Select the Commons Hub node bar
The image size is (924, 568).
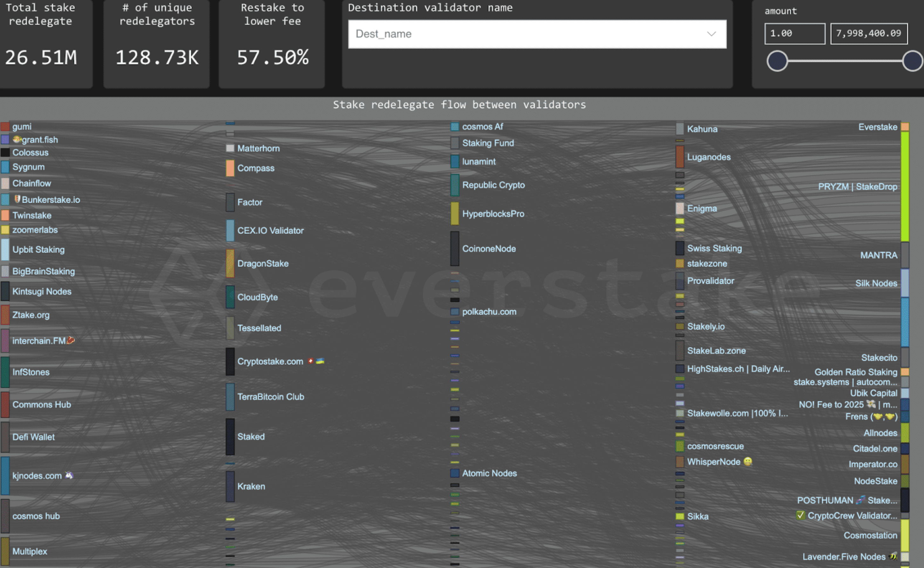point(5,405)
